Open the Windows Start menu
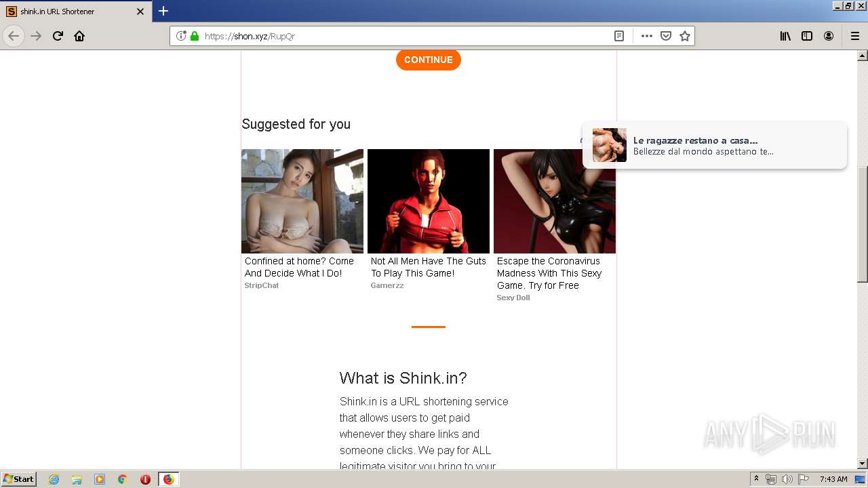 [x=19, y=479]
